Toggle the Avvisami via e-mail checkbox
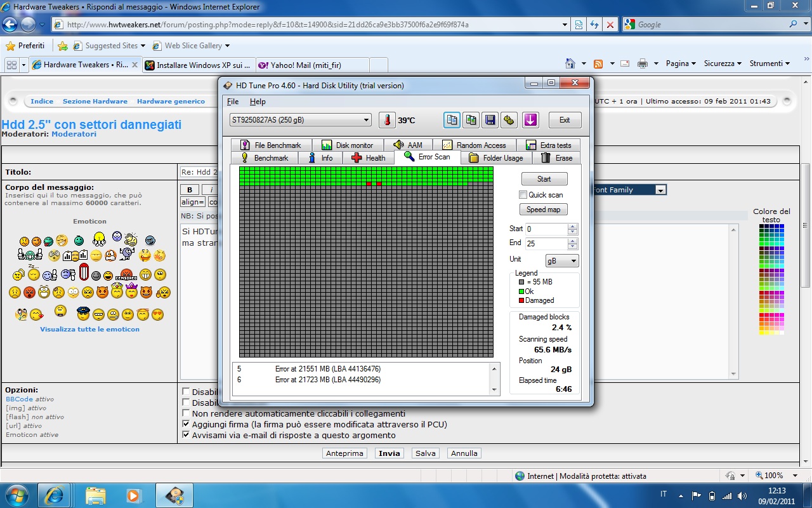Screen dimensions: 812x508 [186, 435]
